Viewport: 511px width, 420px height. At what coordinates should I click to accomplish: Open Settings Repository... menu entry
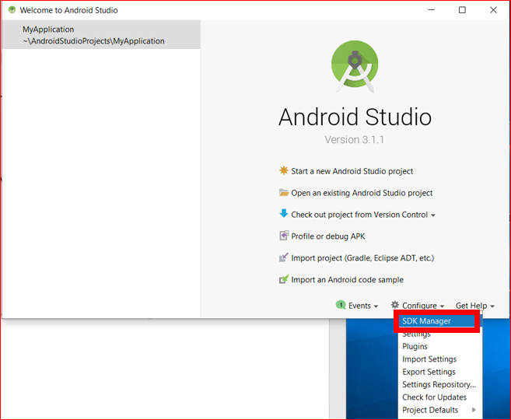pos(439,384)
